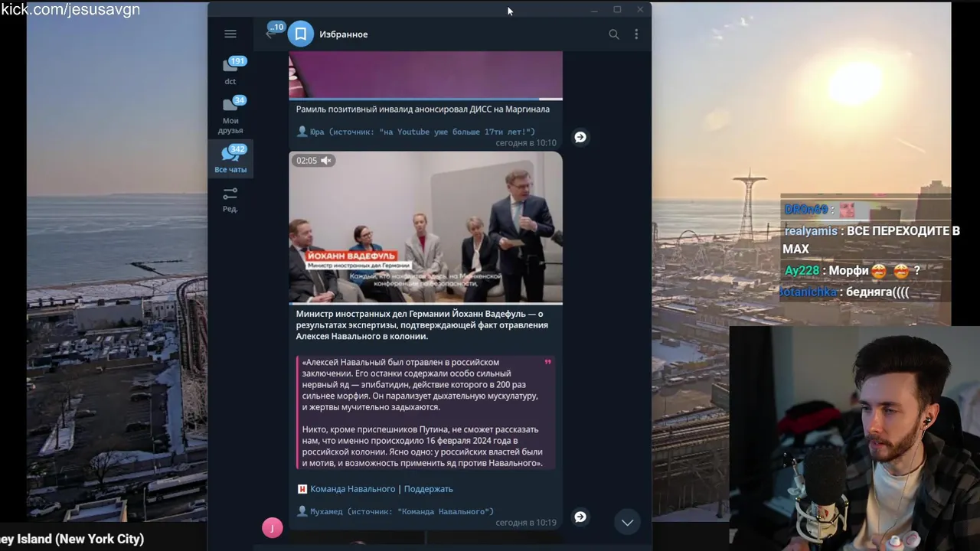Image resolution: width=980 pixels, height=551 pixels.
Task: Click the 02:05 video duration badge
Action: [x=306, y=161]
